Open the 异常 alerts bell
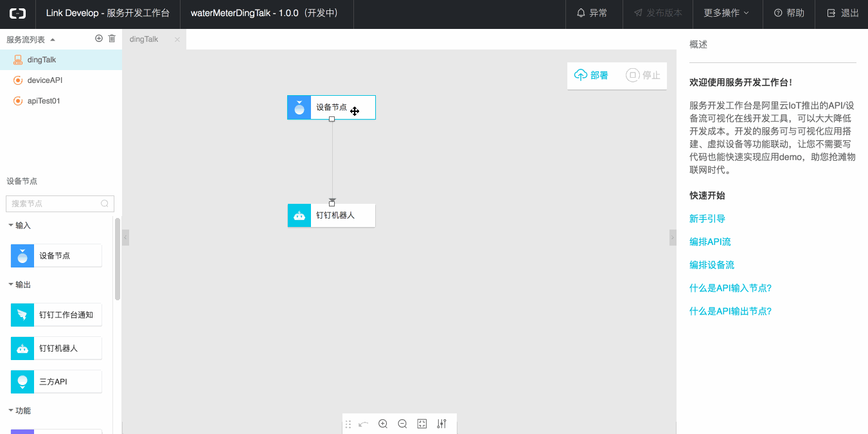Image resolution: width=868 pixels, height=434 pixels. (x=592, y=13)
